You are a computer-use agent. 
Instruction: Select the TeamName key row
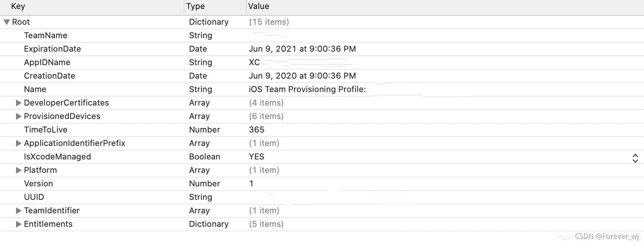tap(46, 36)
